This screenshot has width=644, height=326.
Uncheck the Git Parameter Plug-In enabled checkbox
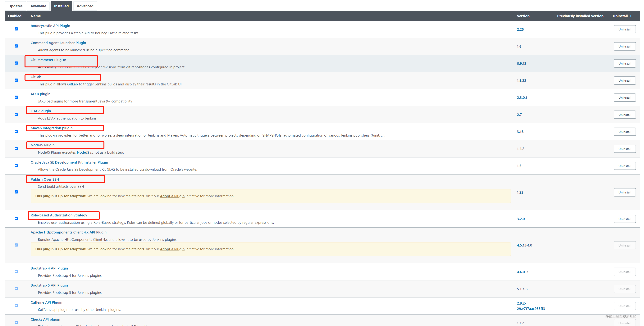tap(16, 63)
